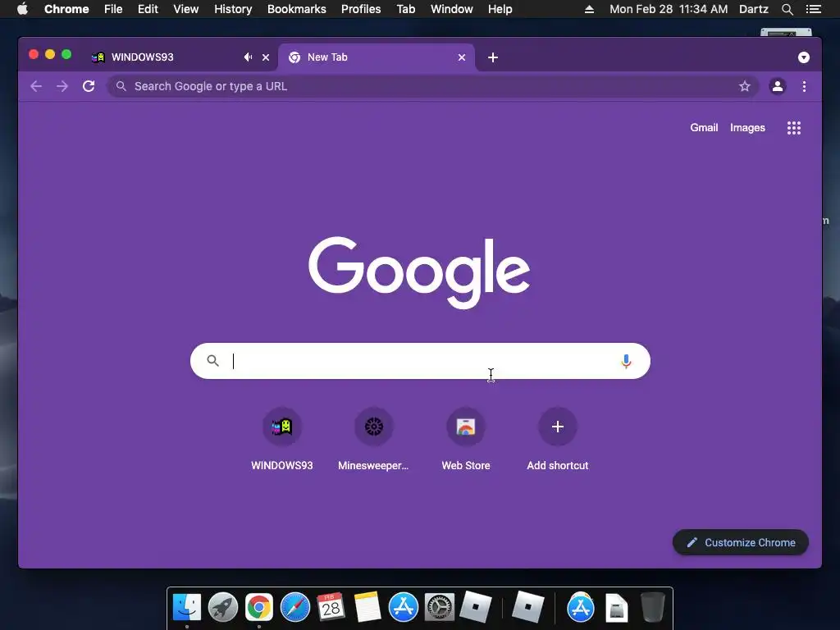Viewport: 840px width, 630px height.
Task: Click the Google logo
Action: [x=419, y=272]
